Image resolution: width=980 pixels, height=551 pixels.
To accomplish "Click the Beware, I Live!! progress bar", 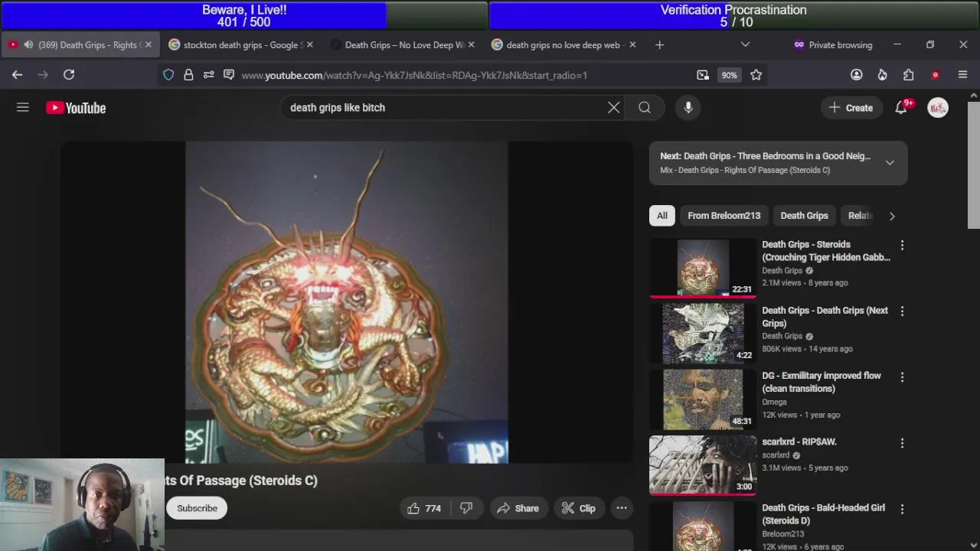I will pos(243,15).
